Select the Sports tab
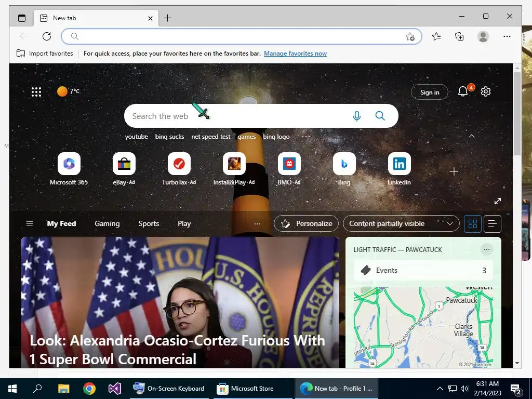 pyautogui.click(x=149, y=223)
